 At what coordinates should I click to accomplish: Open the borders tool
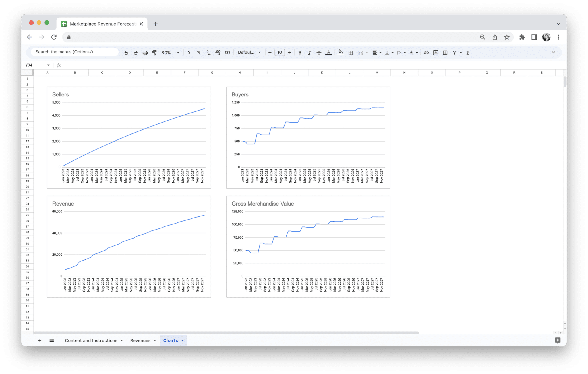[x=350, y=52]
